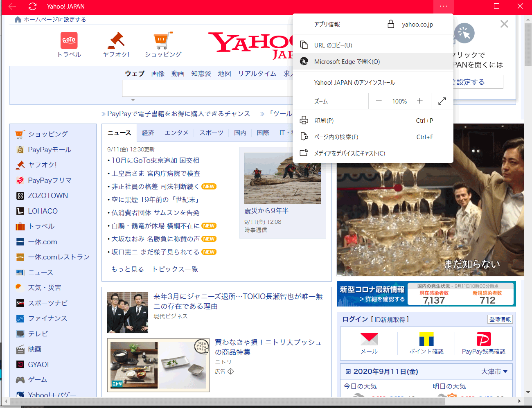The width and height of the screenshot is (532, 408).
Task: Click トピックス一覧 link
Action: point(175,269)
